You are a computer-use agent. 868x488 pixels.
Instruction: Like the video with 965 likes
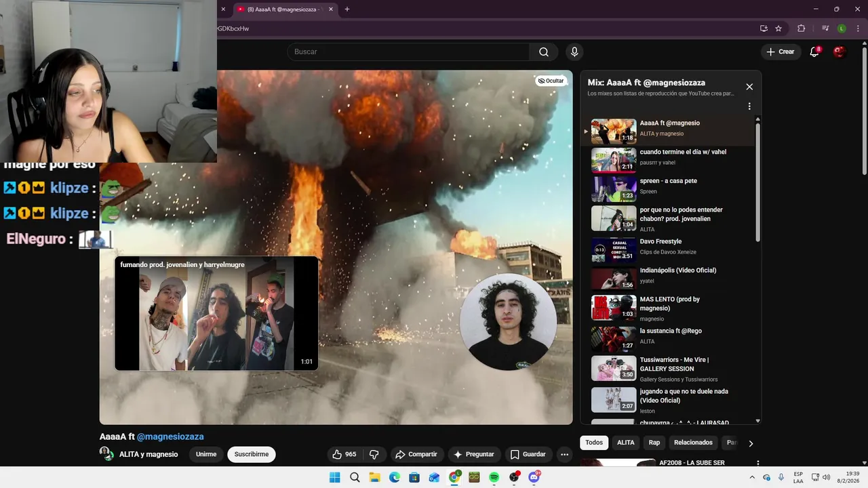344,454
